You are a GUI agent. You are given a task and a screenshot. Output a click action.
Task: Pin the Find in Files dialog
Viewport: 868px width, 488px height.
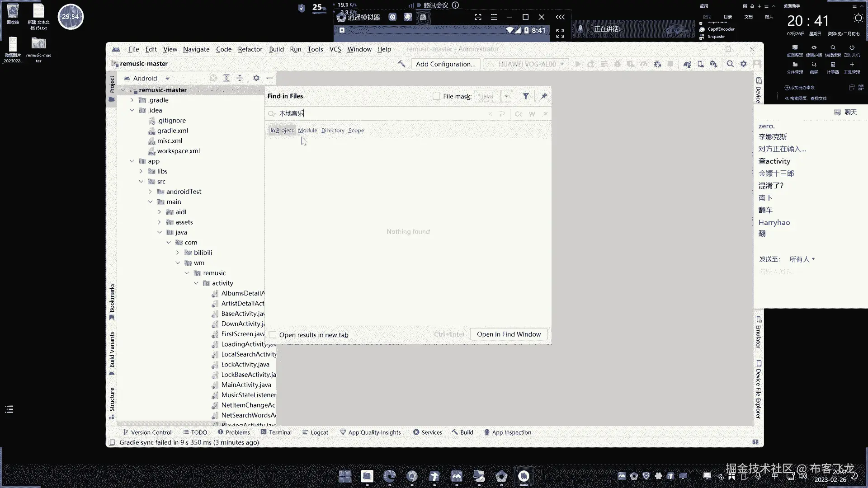click(x=544, y=96)
